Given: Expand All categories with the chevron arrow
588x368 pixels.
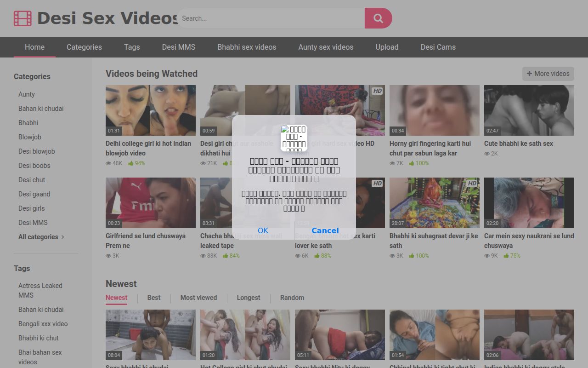Looking at the screenshot, I should tap(63, 237).
